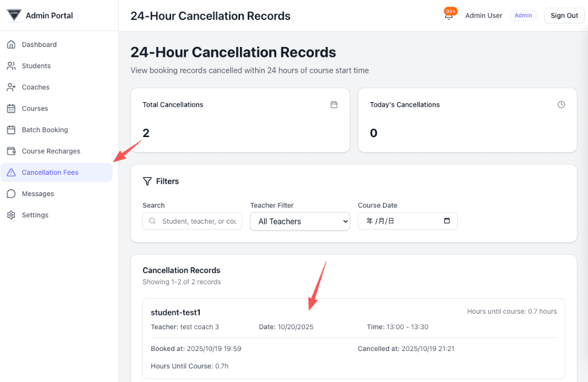The image size is (588, 382).
Task: Click the Coaches add-user icon
Action: click(x=11, y=87)
